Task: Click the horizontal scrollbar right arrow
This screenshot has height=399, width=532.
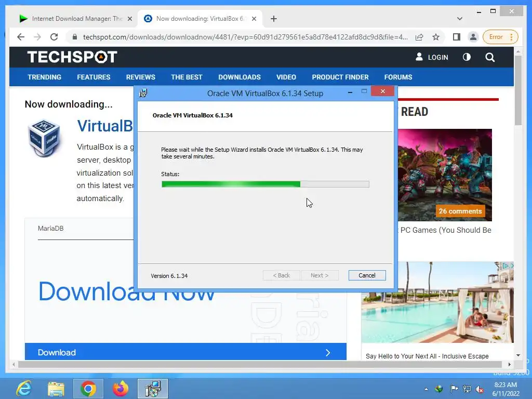Action: [x=509, y=364]
